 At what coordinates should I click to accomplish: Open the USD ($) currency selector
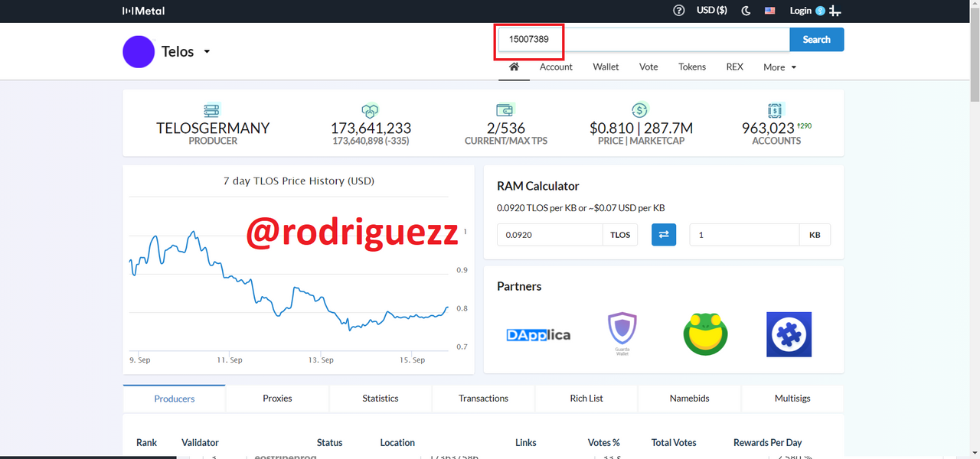point(712,11)
